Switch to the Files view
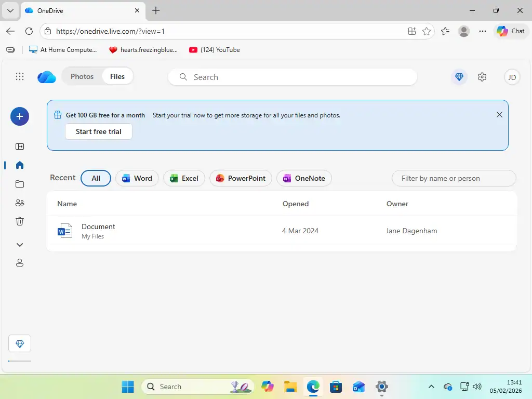This screenshot has width=532, height=399. click(x=117, y=76)
